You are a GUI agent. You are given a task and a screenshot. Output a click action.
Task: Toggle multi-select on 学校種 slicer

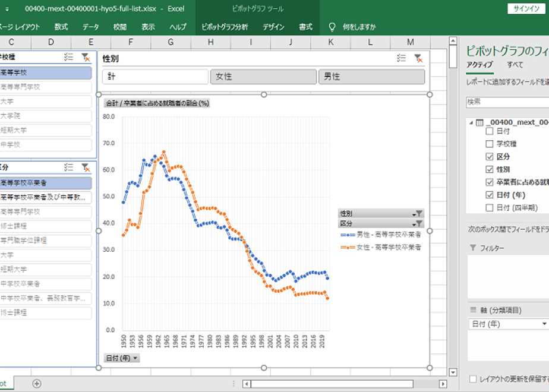tap(69, 57)
